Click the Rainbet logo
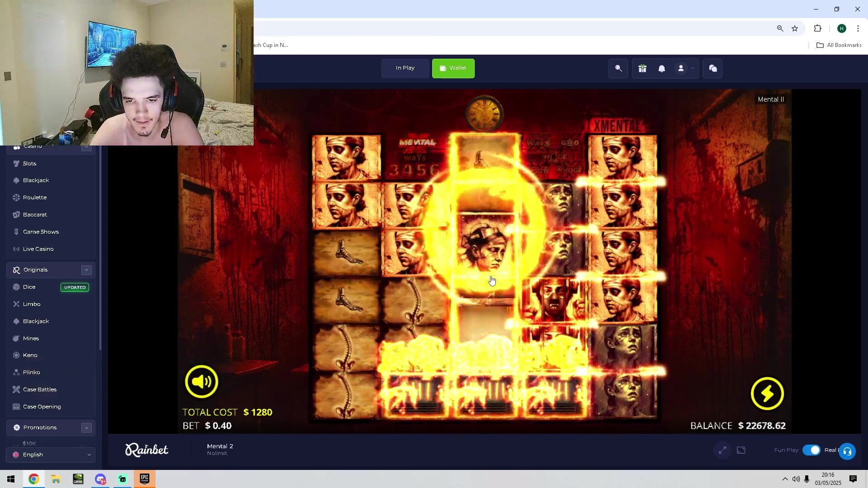 (x=146, y=450)
